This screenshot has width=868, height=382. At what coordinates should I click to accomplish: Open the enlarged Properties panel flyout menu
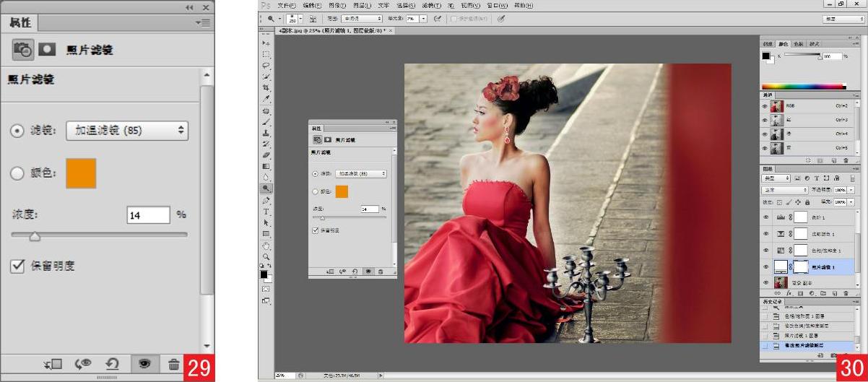click(203, 23)
